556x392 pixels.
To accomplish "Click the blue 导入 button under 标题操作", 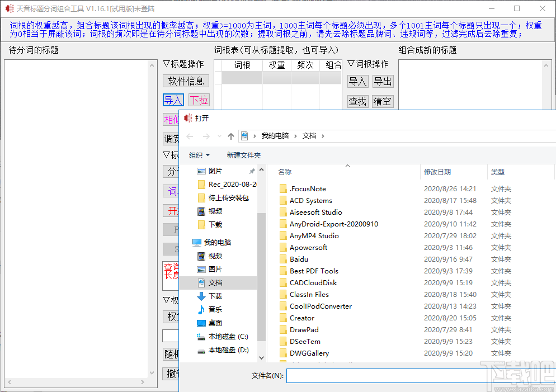I will click(173, 100).
